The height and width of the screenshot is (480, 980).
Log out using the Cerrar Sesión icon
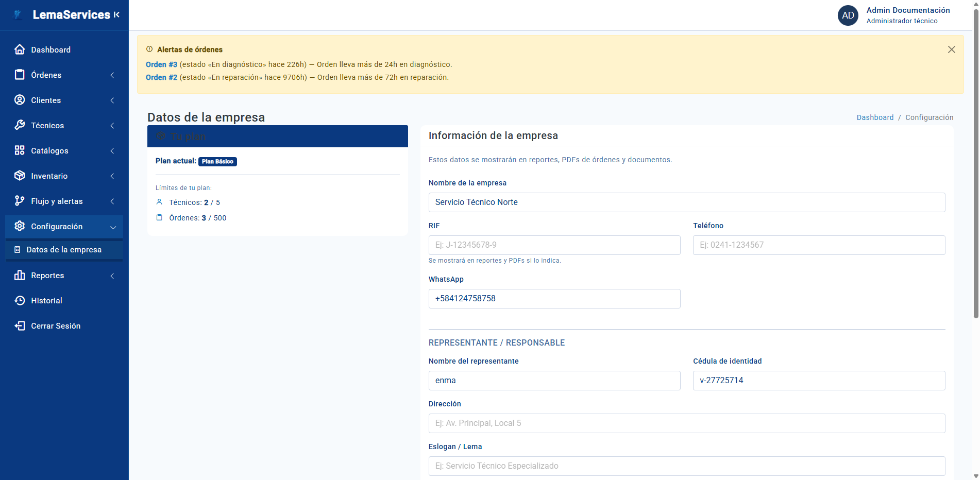(20, 325)
